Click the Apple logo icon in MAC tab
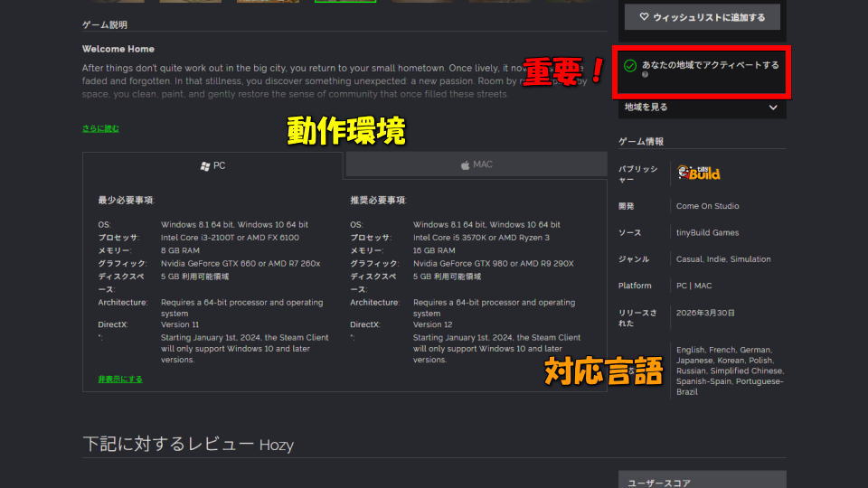Image resolution: width=868 pixels, height=488 pixels. pos(465,164)
